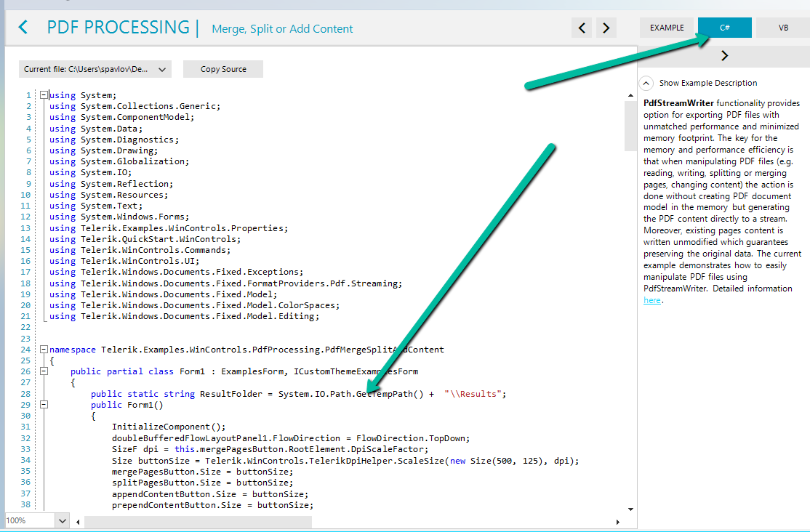Viewport: 810px width, 532px height.
Task: Show the next example with right chevron
Action: point(606,28)
